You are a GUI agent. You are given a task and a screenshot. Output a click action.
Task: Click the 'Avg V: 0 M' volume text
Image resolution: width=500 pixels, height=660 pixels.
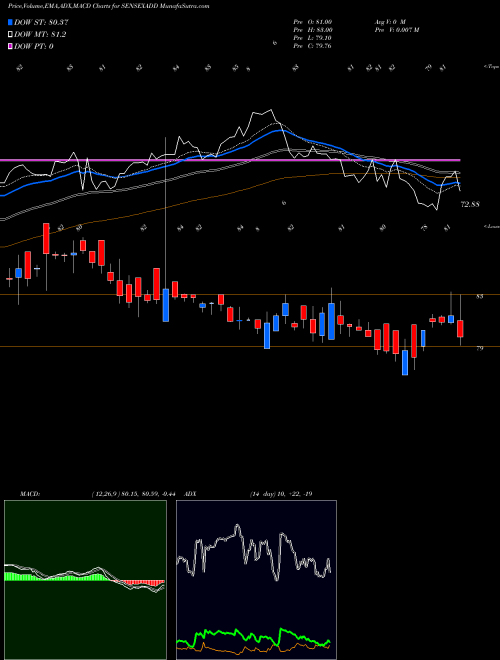pos(389,22)
